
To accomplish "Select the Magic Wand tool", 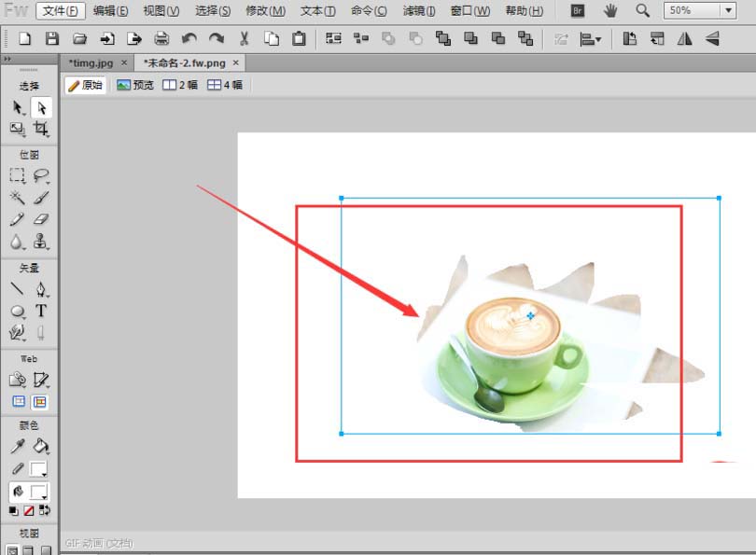I will [17, 198].
